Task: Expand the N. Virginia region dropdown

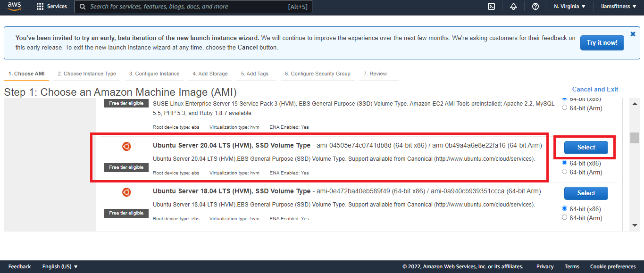Action: pos(569,7)
